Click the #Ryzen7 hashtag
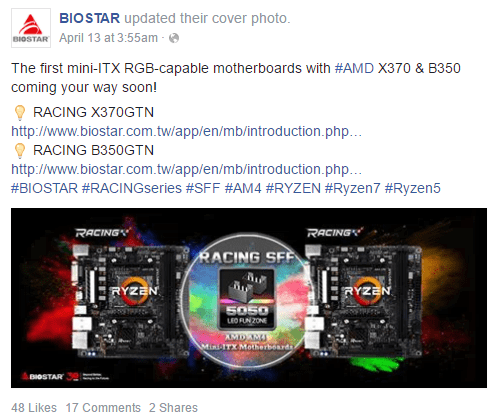 pos(352,188)
